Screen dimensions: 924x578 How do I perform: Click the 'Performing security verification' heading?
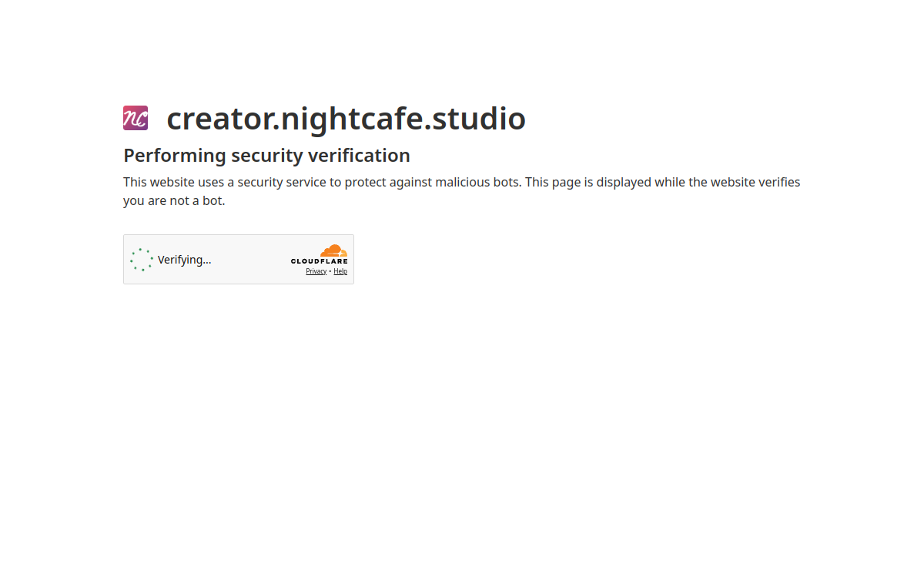266,156
